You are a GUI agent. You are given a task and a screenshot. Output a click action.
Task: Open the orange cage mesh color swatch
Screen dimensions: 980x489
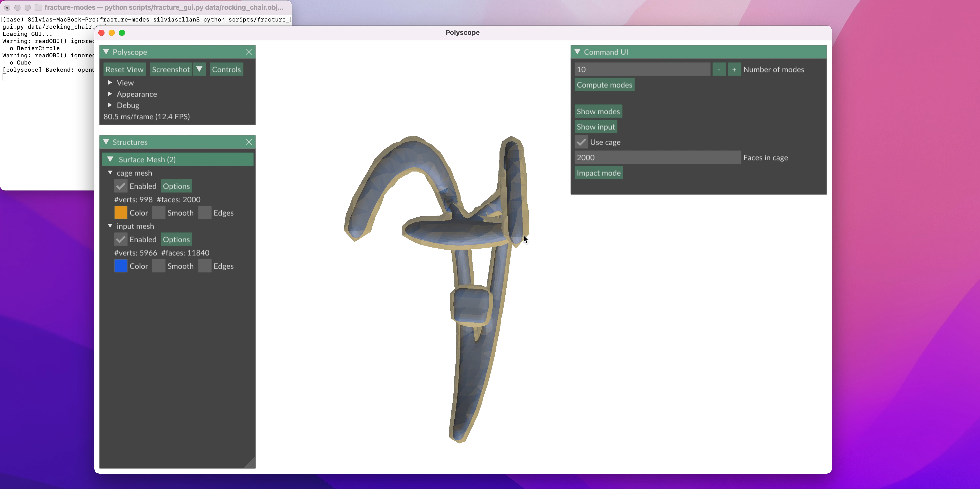click(121, 213)
